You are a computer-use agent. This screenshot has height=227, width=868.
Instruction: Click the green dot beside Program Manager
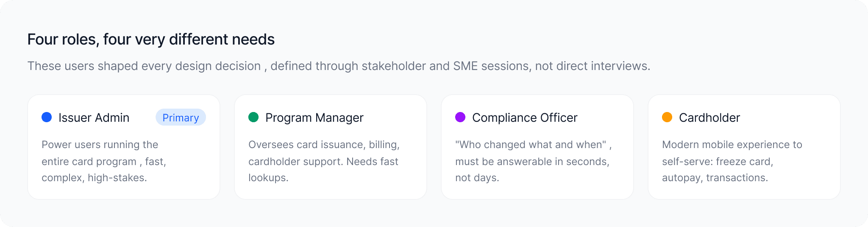(253, 118)
